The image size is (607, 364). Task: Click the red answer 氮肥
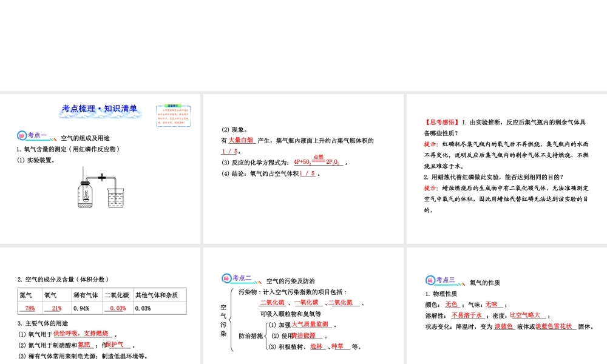tap(84, 345)
